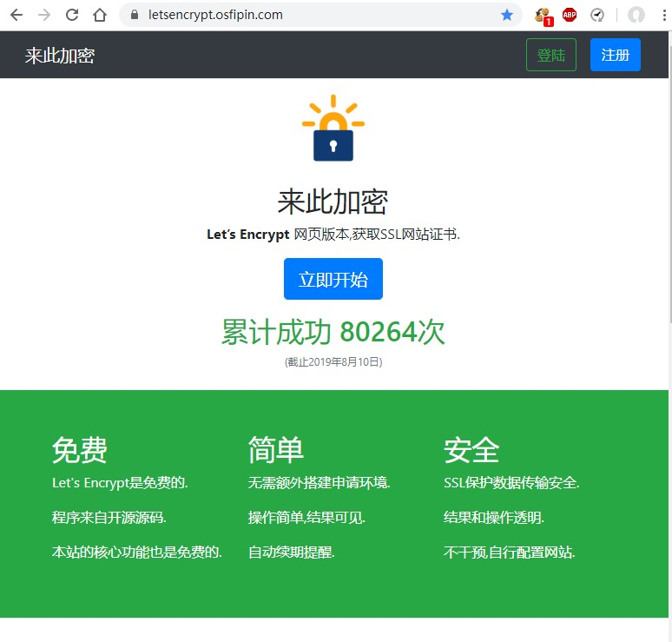Image resolution: width=672 pixels, height=642 pixels.
Task: Open the cookie extension icon with badge
Action: (544, 17)
